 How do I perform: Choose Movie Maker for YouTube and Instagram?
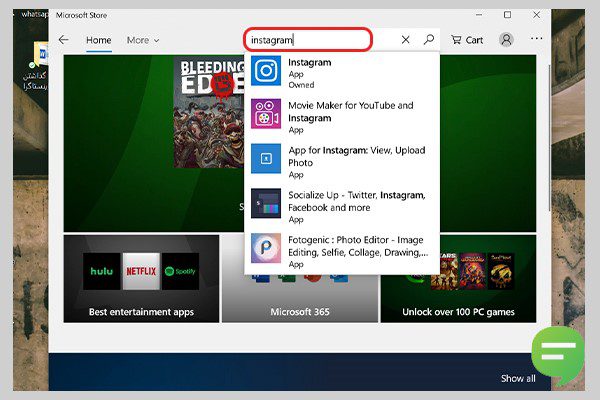click(x=351, y=117)
